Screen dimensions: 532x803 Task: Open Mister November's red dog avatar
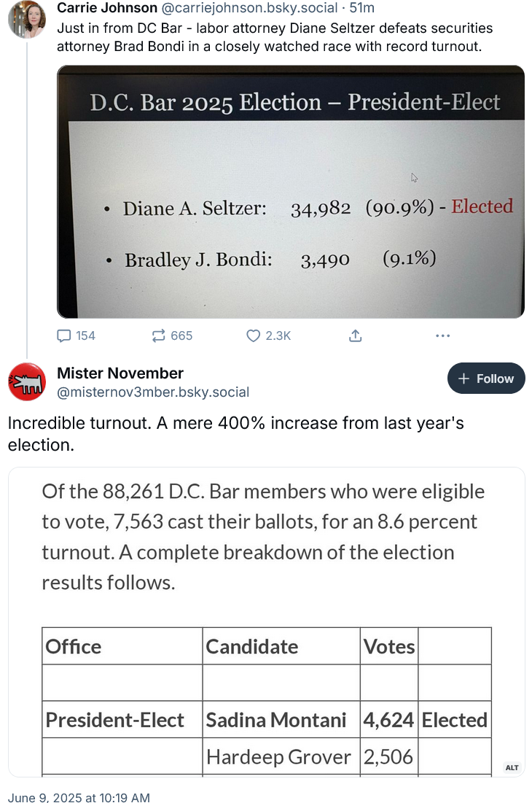click(26, 382)
